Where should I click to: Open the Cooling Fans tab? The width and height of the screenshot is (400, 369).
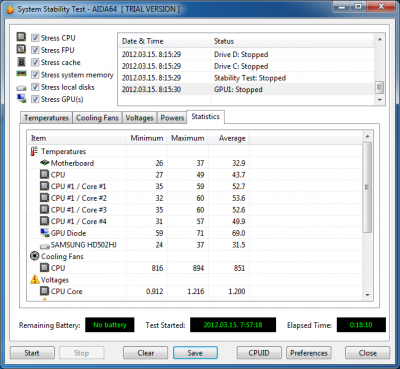[x=97, y=118]
